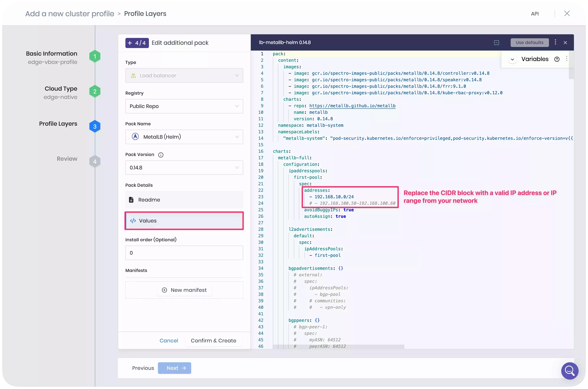
Task: Open the metallb.github.io repo link
Action: coord(352,106)
